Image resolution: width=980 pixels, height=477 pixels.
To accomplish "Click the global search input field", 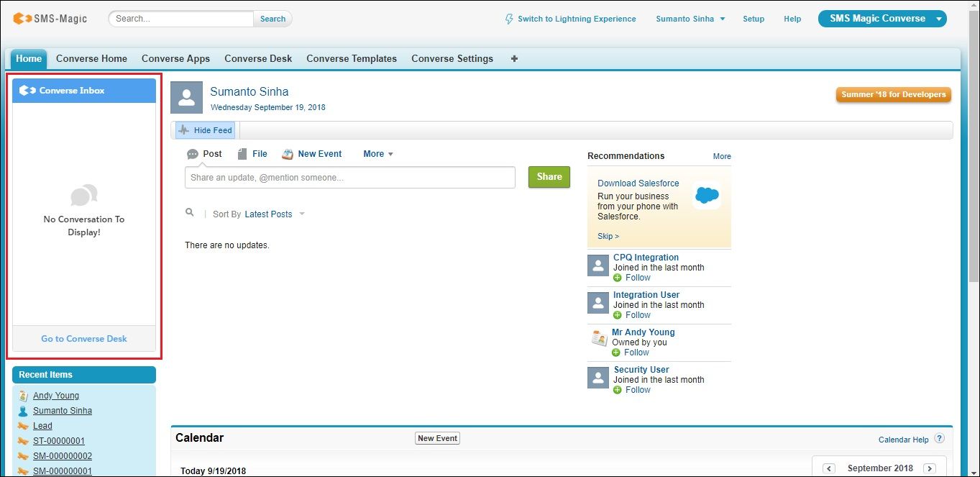I will [181, 19].
